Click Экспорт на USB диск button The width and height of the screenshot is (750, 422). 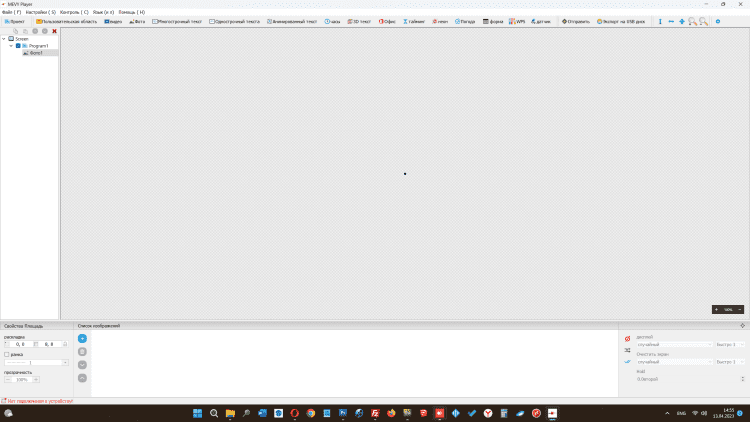(x=622, y=21)
